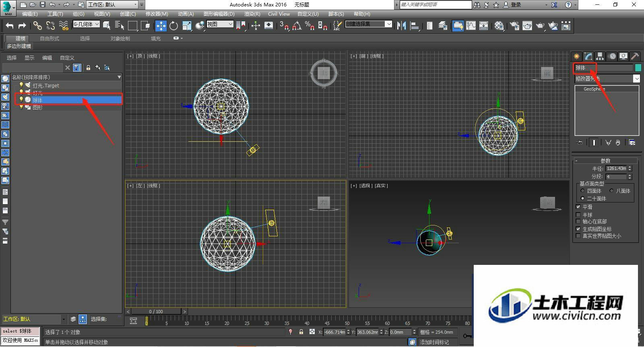Open the 创建选择集 dropdown
Screen dimensions: 644x347
coord(368,24)
